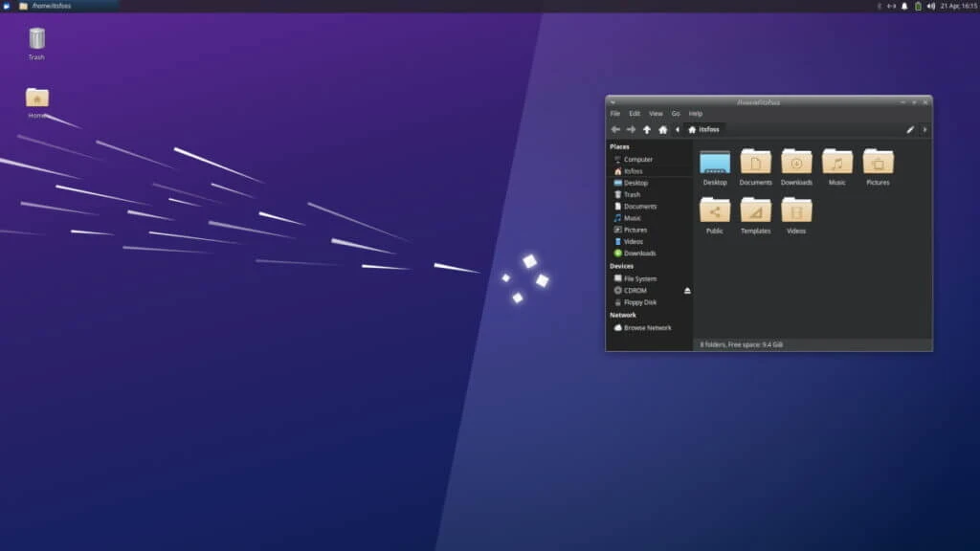Select Downloads in the Places list
Screen dimensions: 980x551
[641, 253]
